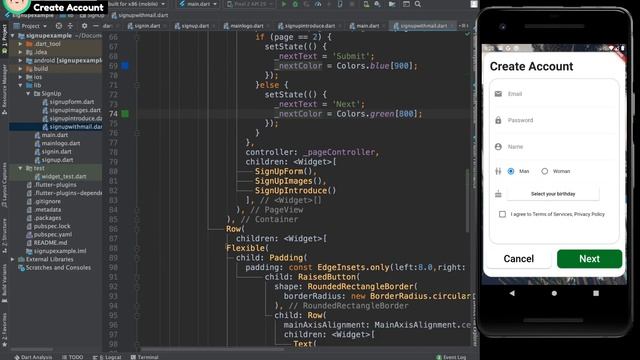Click the Email input field

(554, 94)
